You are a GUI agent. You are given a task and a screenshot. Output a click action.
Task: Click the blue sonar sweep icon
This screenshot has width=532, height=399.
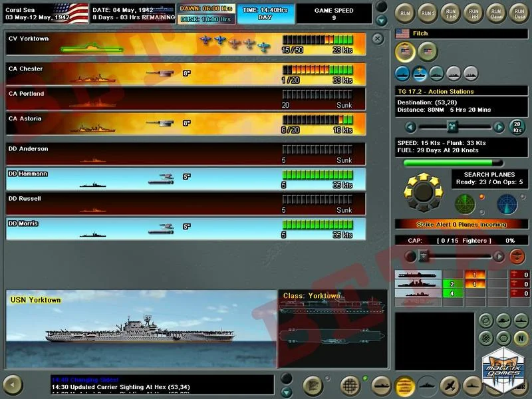tap(507, 203)
